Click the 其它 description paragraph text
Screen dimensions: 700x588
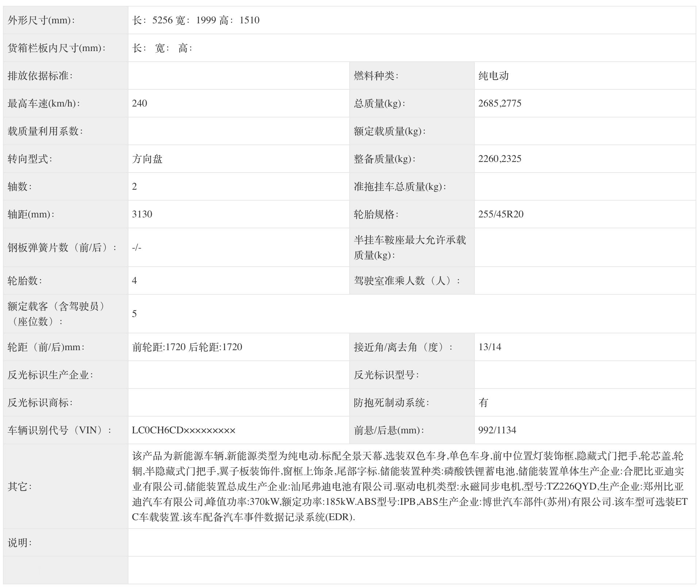410,486
